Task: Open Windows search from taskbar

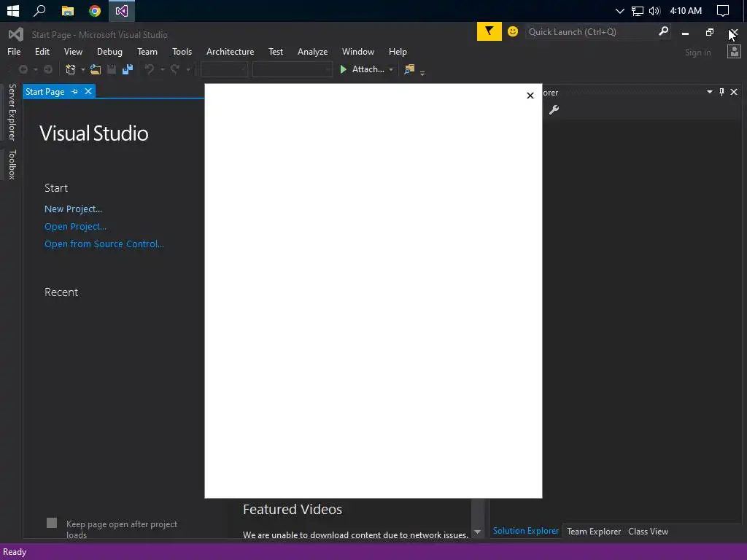Action: click(40, 10)
